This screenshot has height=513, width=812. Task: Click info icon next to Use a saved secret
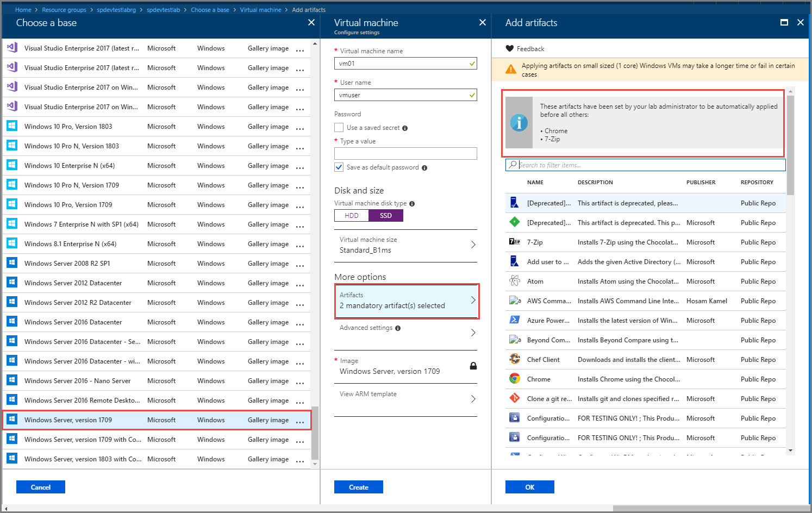[405, 128]
